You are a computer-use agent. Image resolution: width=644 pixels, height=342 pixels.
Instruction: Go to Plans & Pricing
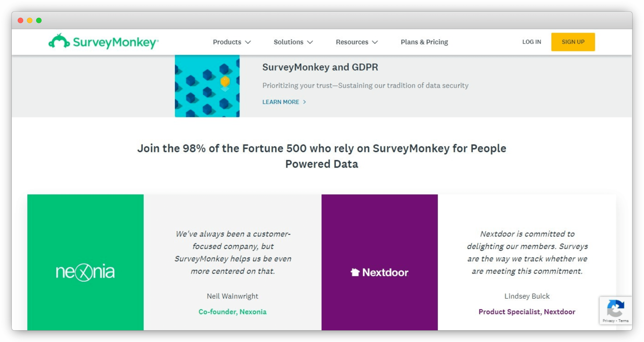pos(424,42)
